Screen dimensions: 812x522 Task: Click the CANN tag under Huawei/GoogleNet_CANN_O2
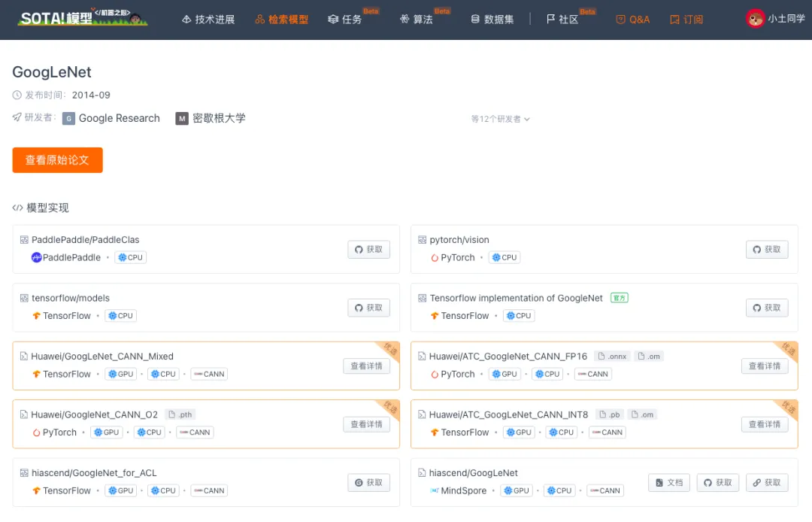pyautogui.click(x=195, y=432)
